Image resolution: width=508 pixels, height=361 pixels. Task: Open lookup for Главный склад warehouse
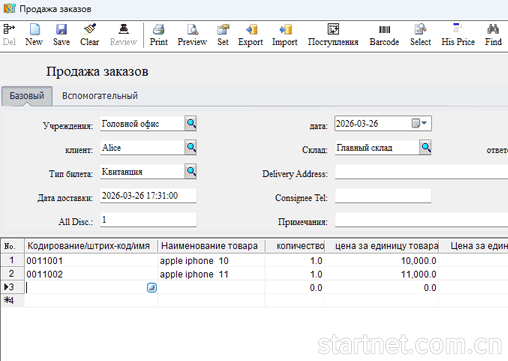point(425,147)
